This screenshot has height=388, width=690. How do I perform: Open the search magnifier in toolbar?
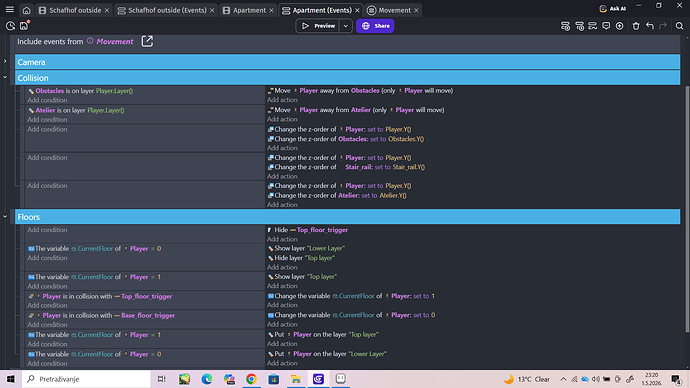coord(679,26)
